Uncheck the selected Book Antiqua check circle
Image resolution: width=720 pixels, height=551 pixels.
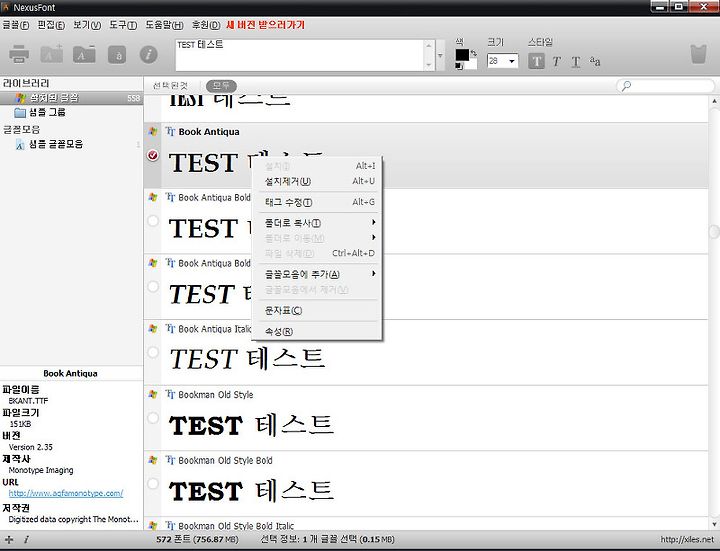tap(153, 155)
